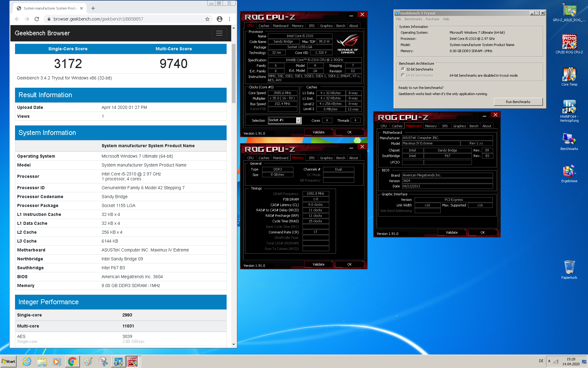Switch to CPU tab in mainboard CPU-Z window

383,126
